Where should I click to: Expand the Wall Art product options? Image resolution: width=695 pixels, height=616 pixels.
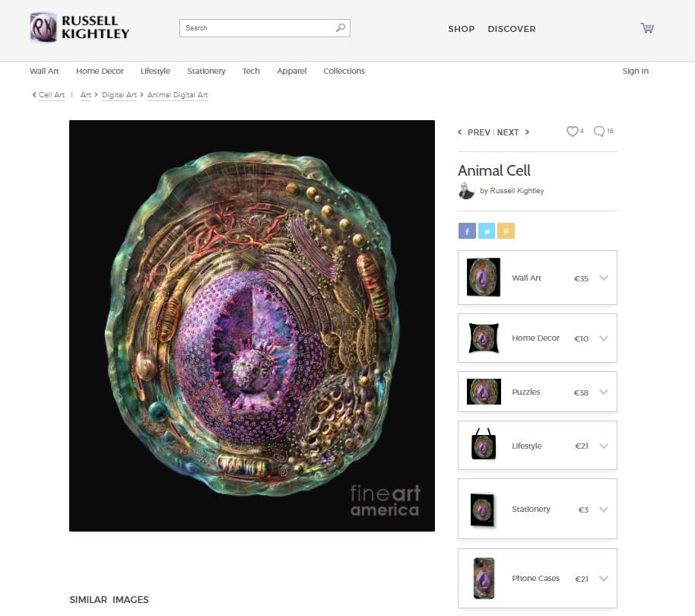tap(604, 278)
